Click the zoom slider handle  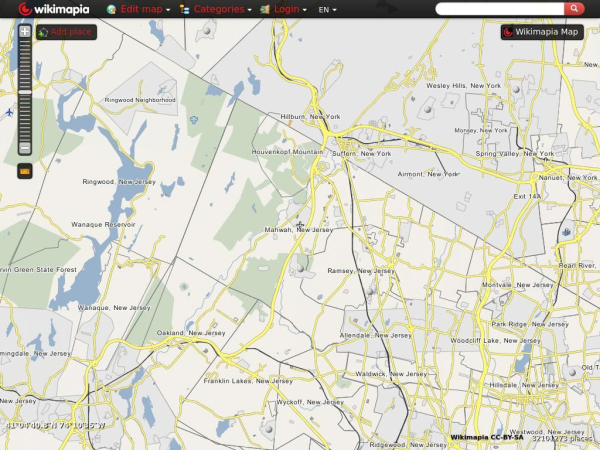pyautogui.click(x=24, y=92)
